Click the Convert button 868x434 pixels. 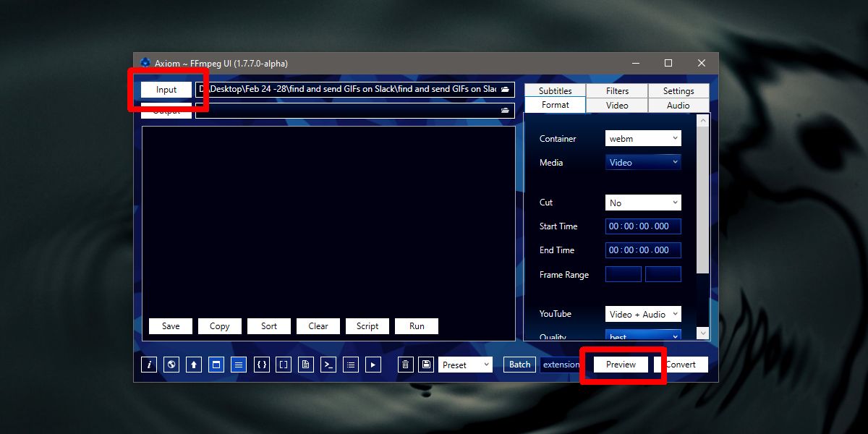681,365
